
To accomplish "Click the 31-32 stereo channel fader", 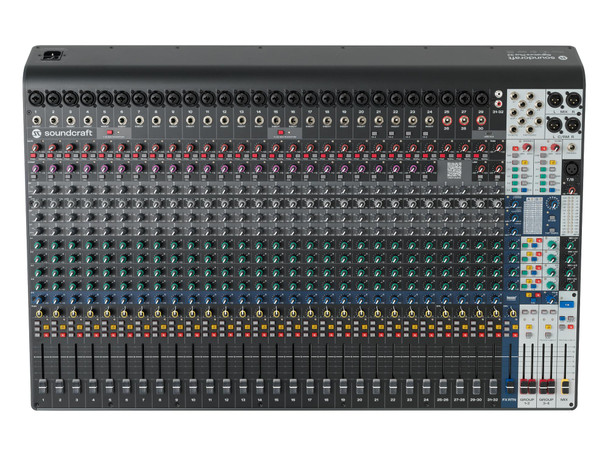I will (x=493, y=386).
